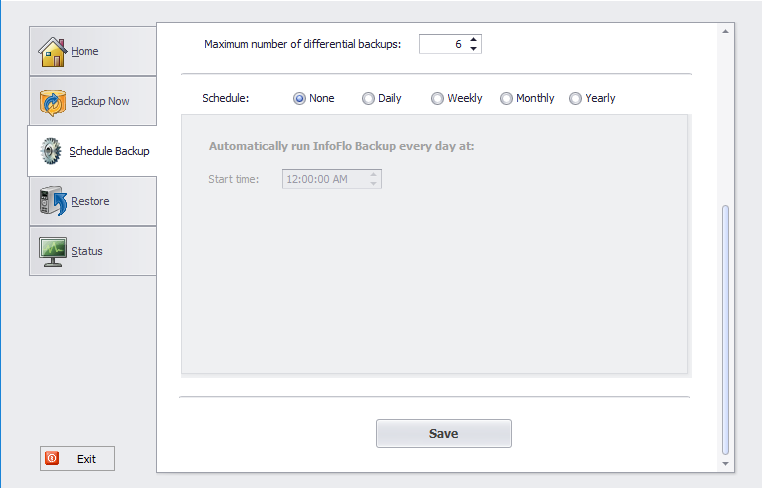Click the Home house icon

[x=52, y=51]
